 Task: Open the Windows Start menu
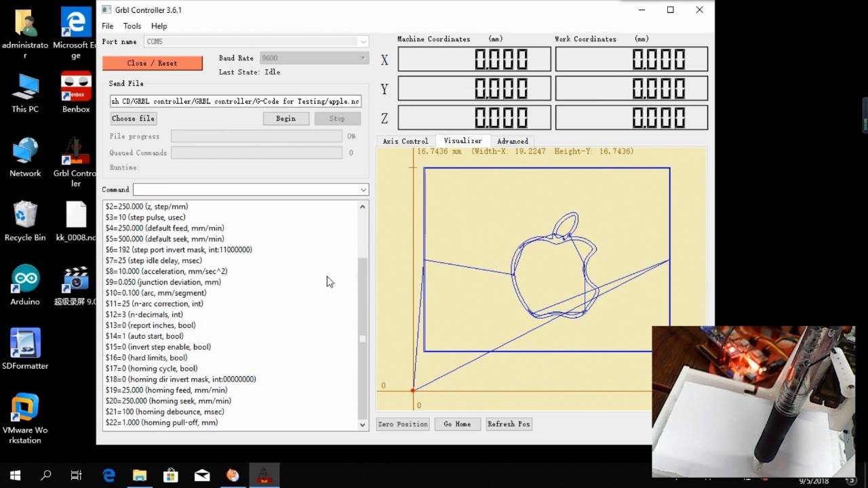point(15,475)
